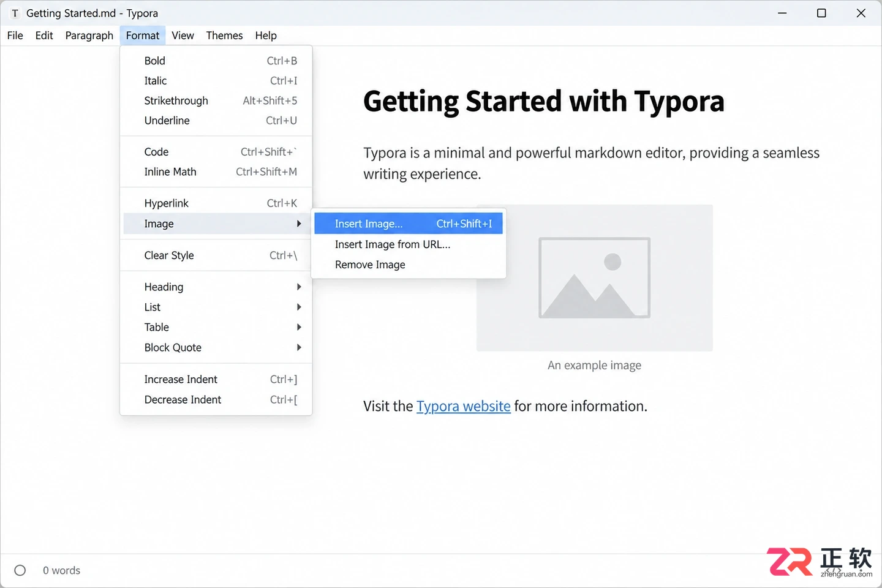The image size is (882, 588).
Task: Open the File menu
Action: click(15, 36)
